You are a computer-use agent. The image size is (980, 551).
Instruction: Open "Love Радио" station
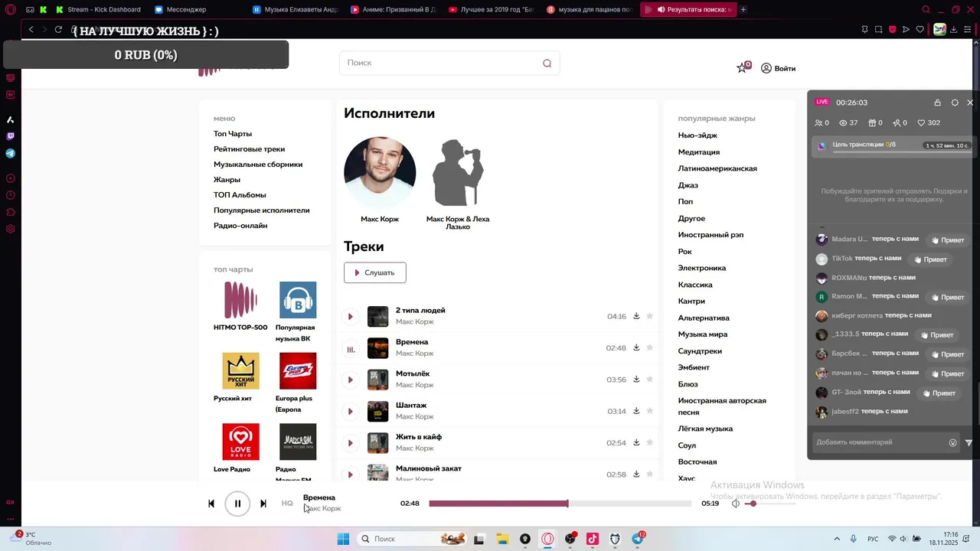click(x=240, y=442)
